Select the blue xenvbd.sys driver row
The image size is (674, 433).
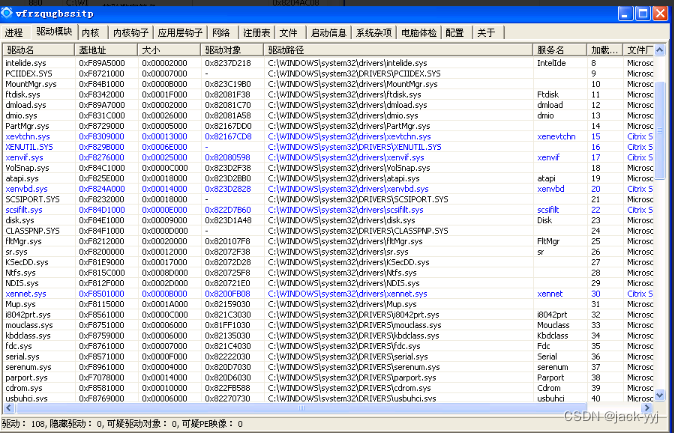point(329,189)
